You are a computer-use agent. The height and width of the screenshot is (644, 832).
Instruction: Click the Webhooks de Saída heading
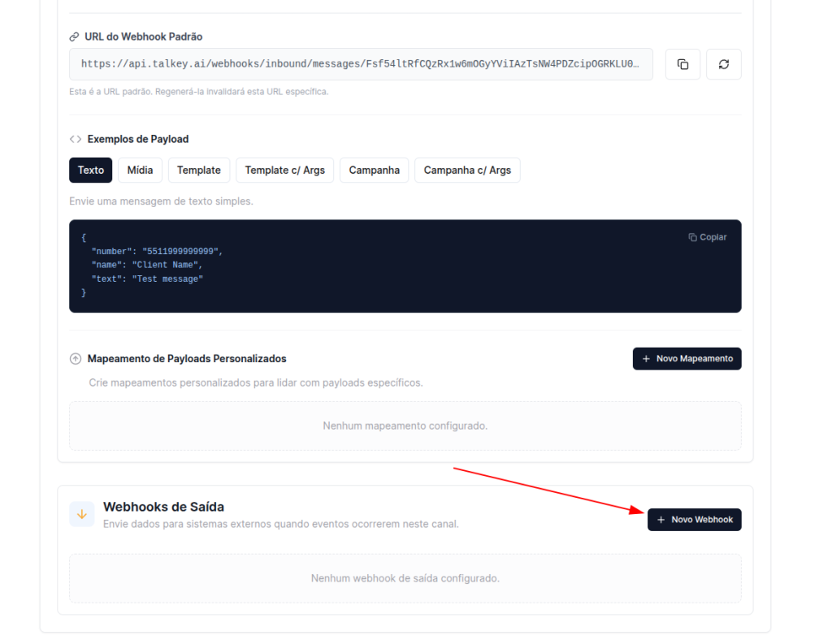pos(163,507)
